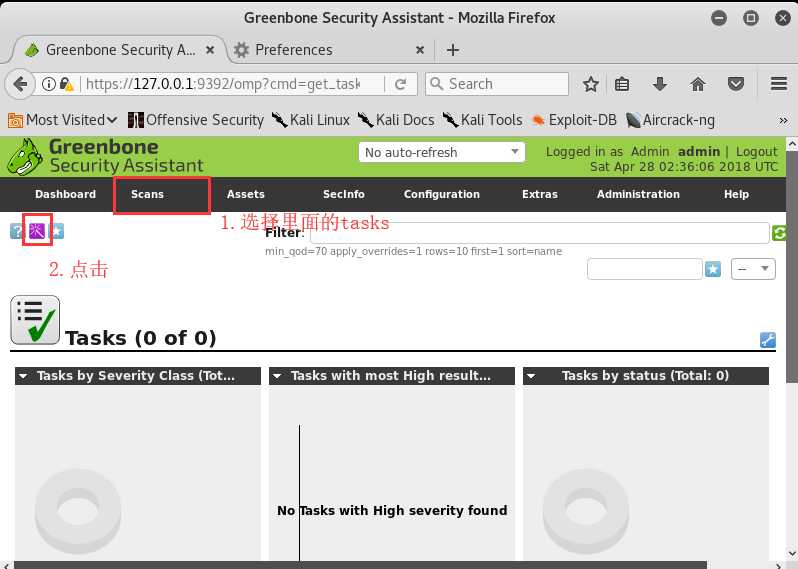798x569 pixels.
Task: Open the Assets menu
Action: [246, 194]
